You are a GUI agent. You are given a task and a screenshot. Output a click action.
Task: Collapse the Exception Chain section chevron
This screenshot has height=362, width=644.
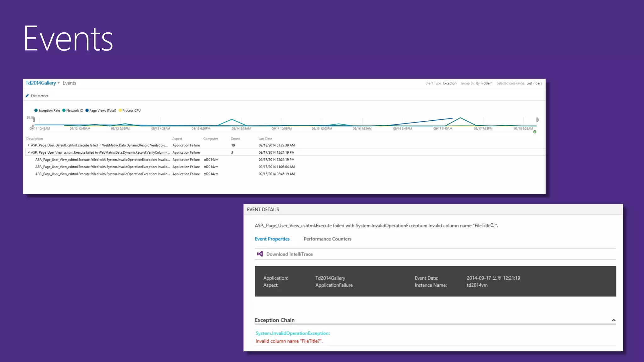[x=613, y=320]
